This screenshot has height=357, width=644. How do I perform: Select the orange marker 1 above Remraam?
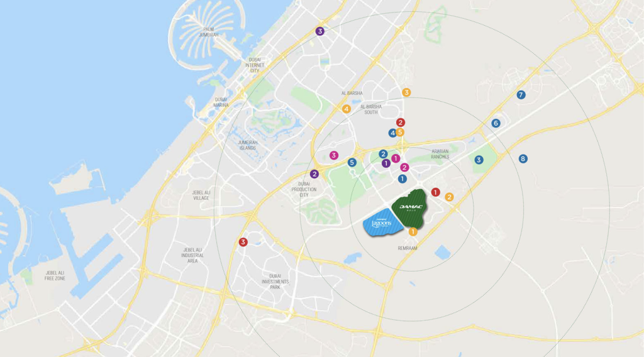[413, 232]
